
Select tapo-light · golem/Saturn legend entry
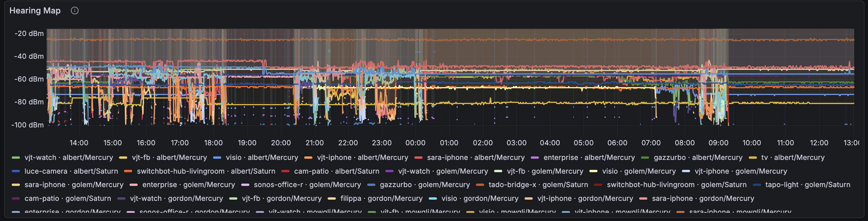pos(807,185)
